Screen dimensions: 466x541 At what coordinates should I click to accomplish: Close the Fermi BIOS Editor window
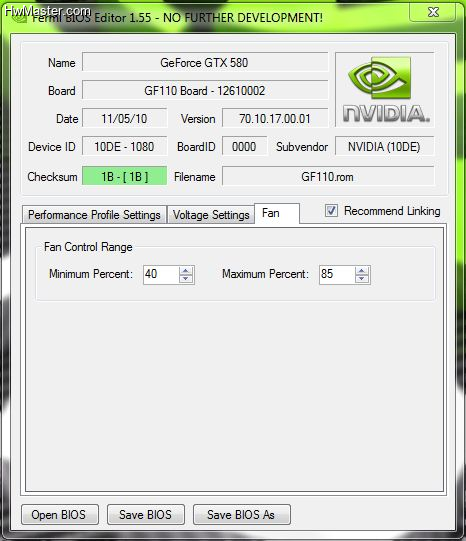pyautogui.click(x=433, y=12)
